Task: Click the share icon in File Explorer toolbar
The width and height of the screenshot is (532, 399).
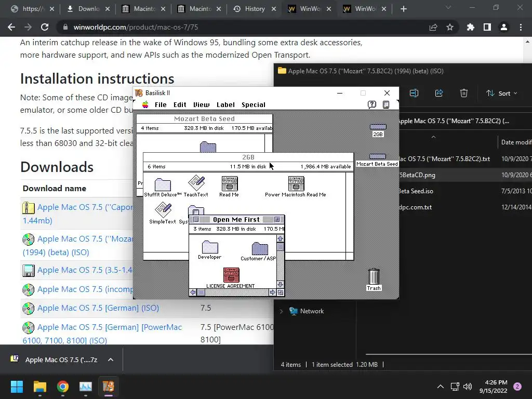Action: pyautogui.click(x=439, y=93)
